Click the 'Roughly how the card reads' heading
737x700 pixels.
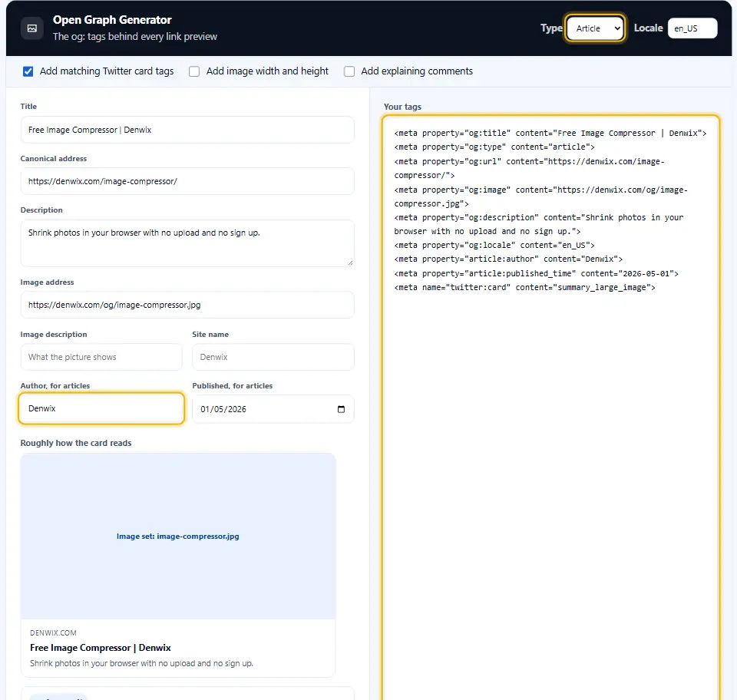(76, 443)
